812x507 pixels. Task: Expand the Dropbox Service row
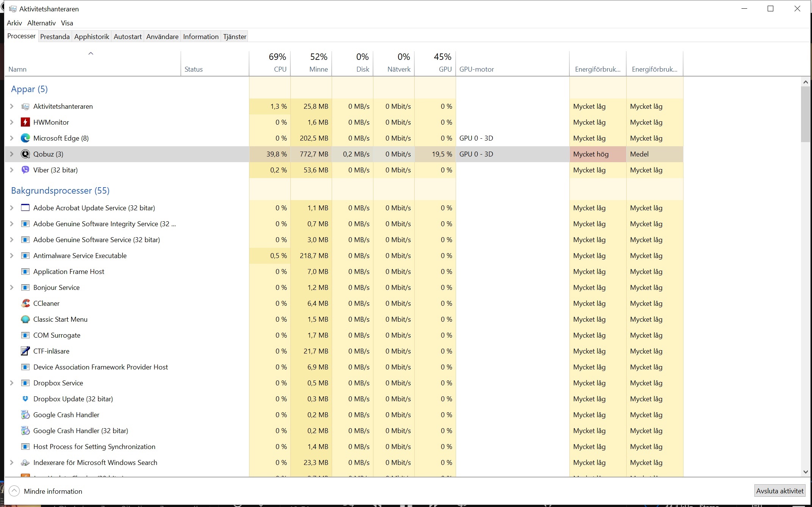click(x=12, y=383)
